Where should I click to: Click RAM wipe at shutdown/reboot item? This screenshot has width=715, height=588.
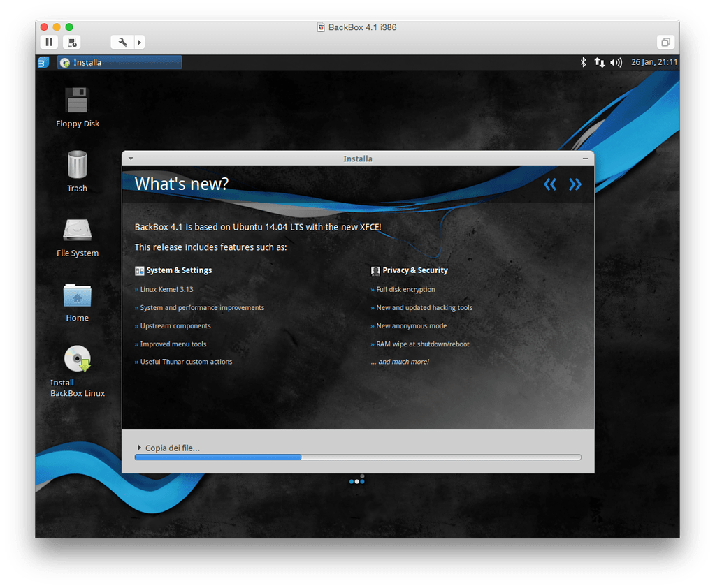422,344
